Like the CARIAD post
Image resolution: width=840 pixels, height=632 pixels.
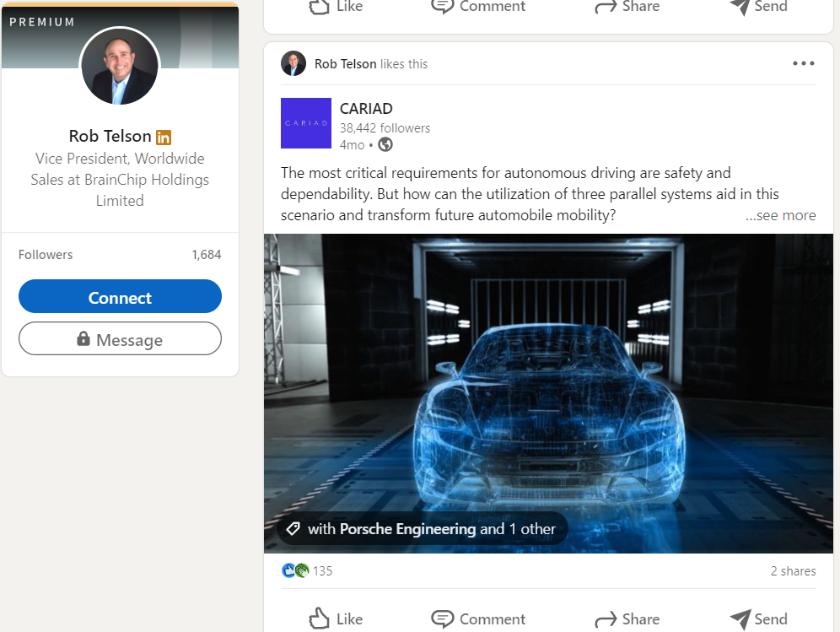click(x=336, y=618)
